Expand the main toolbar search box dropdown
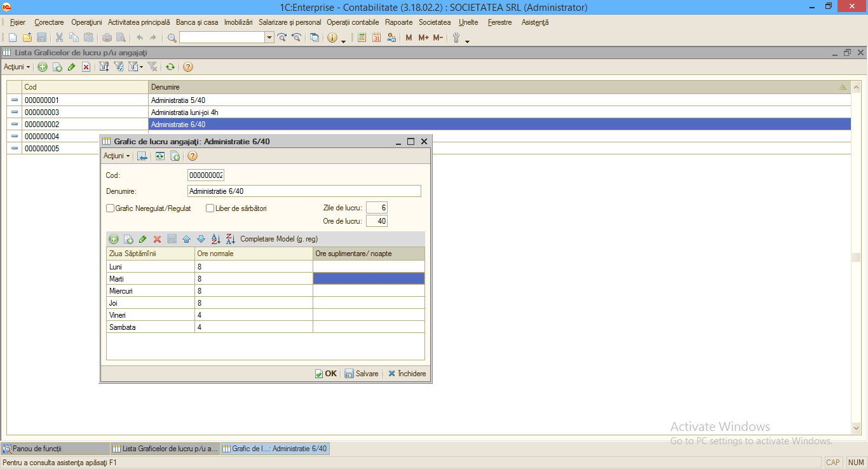The height and width of the screenshot is (469, 868). tap(269, 37)
